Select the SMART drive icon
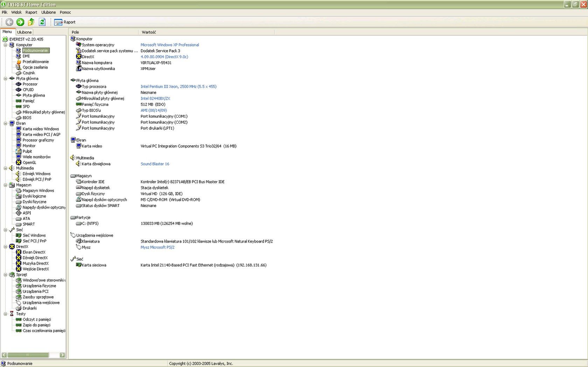 point(19,224)
